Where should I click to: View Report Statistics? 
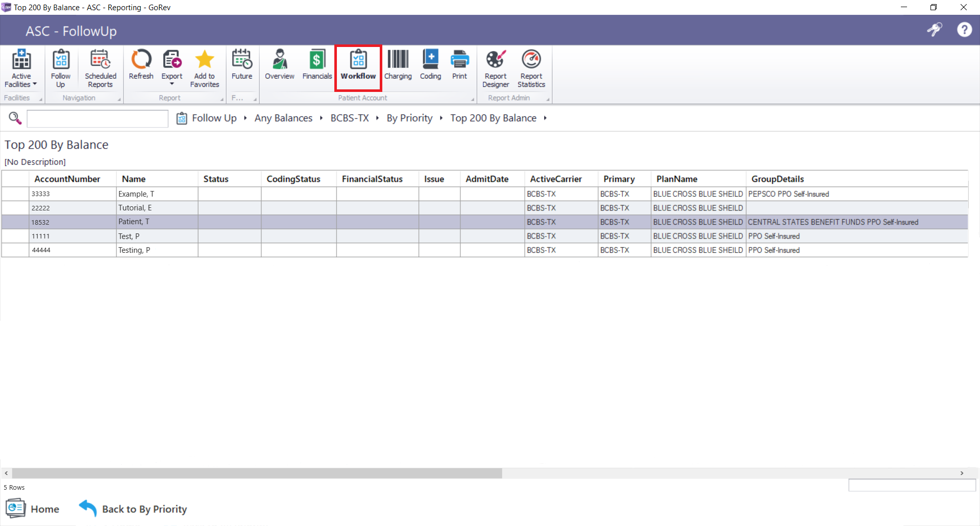531,69
